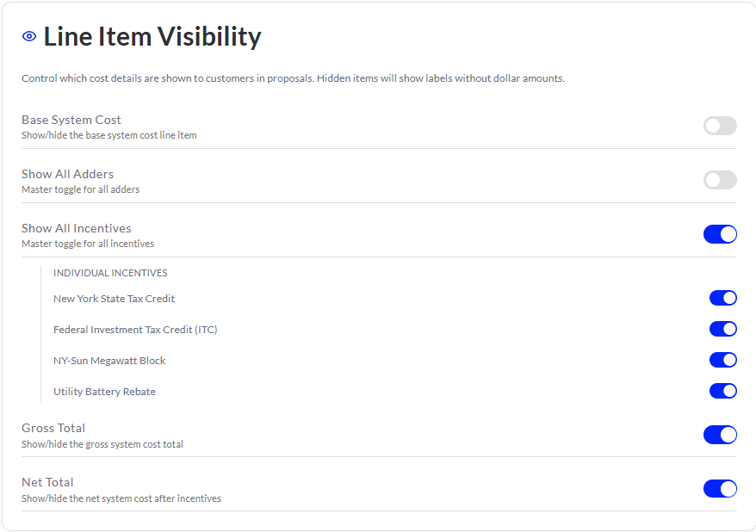Select the New York State Tax Credit label
The image size is (756, 532).
tap(114, 299)
